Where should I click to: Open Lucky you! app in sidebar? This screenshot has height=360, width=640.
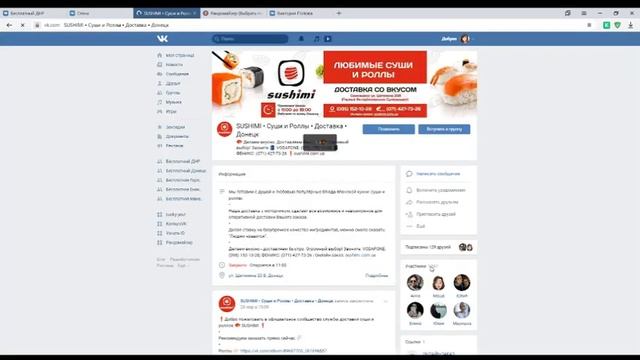(176, 214)
